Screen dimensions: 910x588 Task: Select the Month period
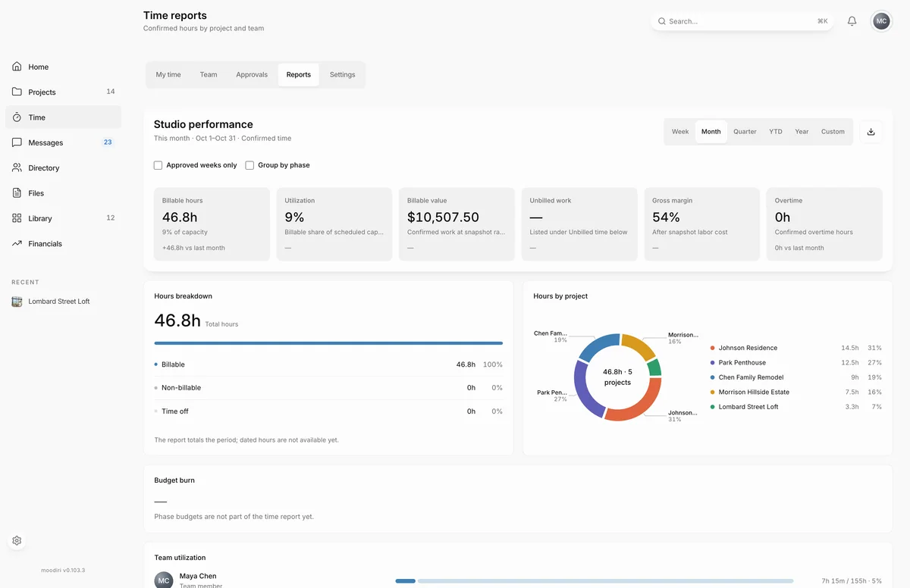tap(711, 132)
